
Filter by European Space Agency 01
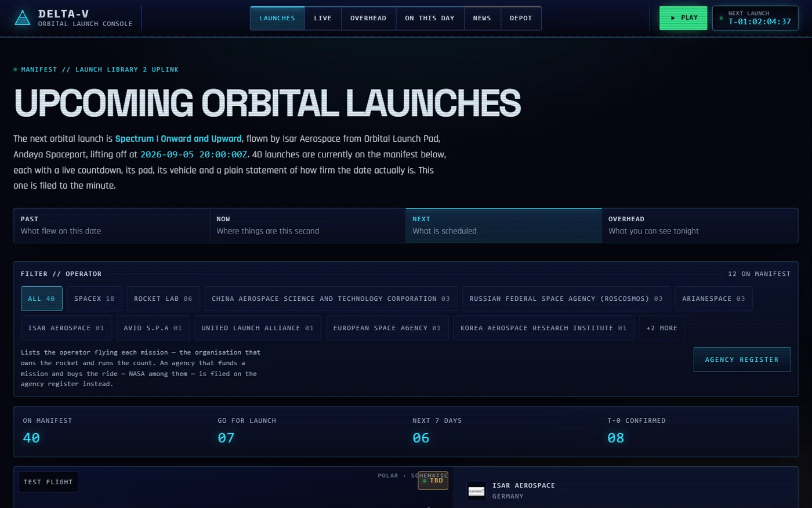coord(387,328)
